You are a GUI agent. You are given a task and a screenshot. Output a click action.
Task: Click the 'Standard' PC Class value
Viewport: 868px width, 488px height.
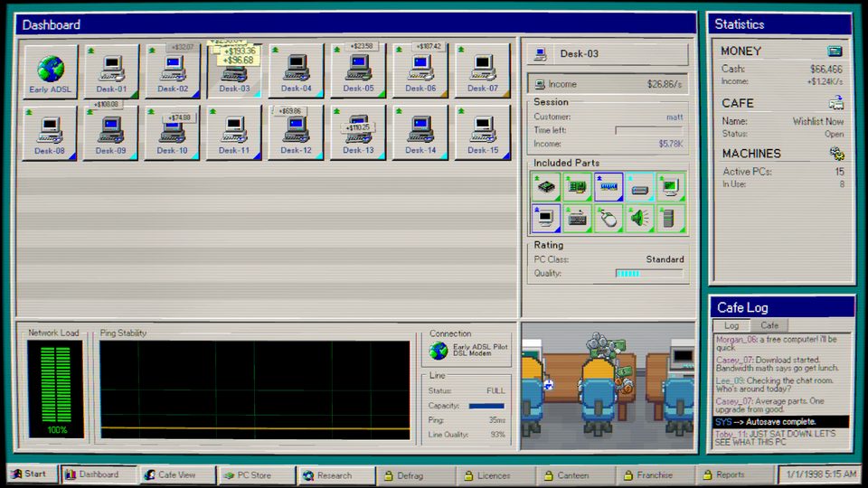click(x=665, y=259)
